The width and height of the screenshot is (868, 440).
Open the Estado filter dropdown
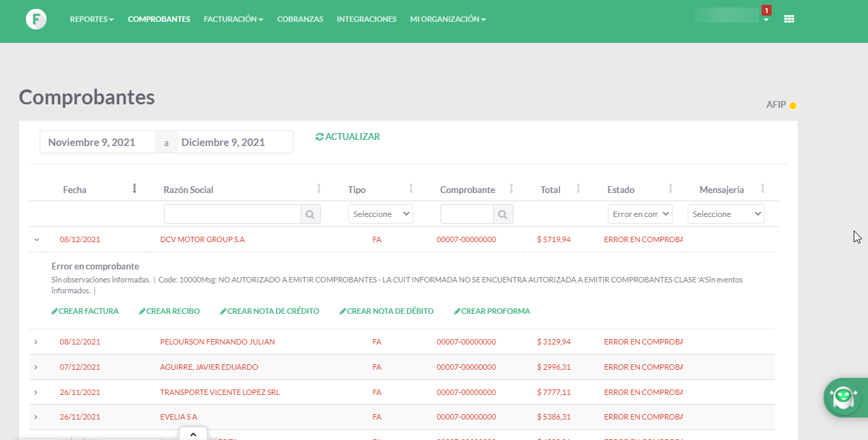[x=640, y=214]
